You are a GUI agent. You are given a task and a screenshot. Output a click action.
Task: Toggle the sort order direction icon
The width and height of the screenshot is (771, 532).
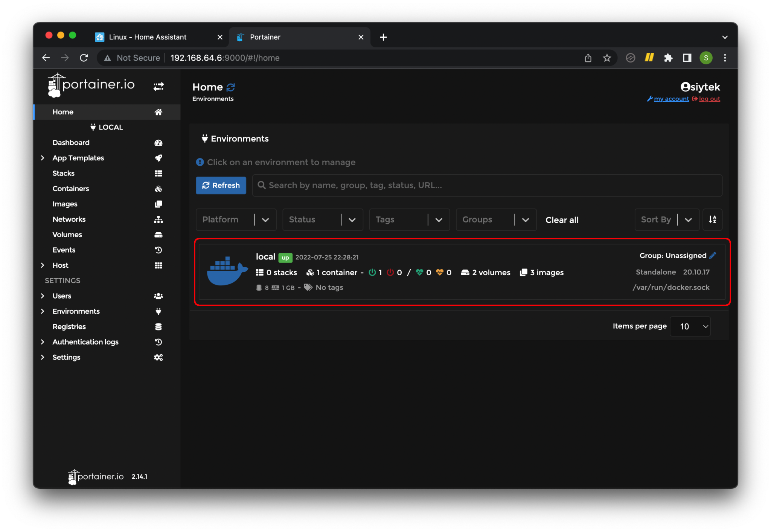tap(713, 220)
